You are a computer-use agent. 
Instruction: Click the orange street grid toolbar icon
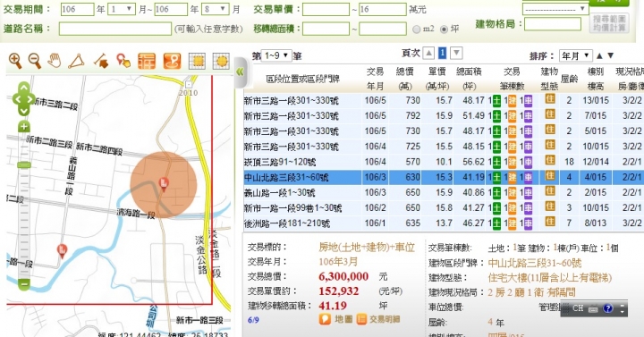pos(147,61)
